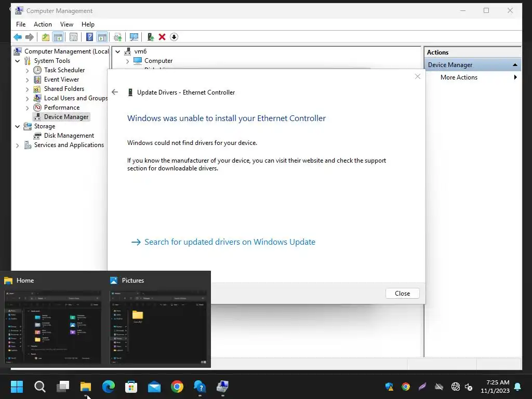Viewport: 532px width, 399px height.
Task: Open Help via the blue question-mark icon
Action: click(89, 37)
